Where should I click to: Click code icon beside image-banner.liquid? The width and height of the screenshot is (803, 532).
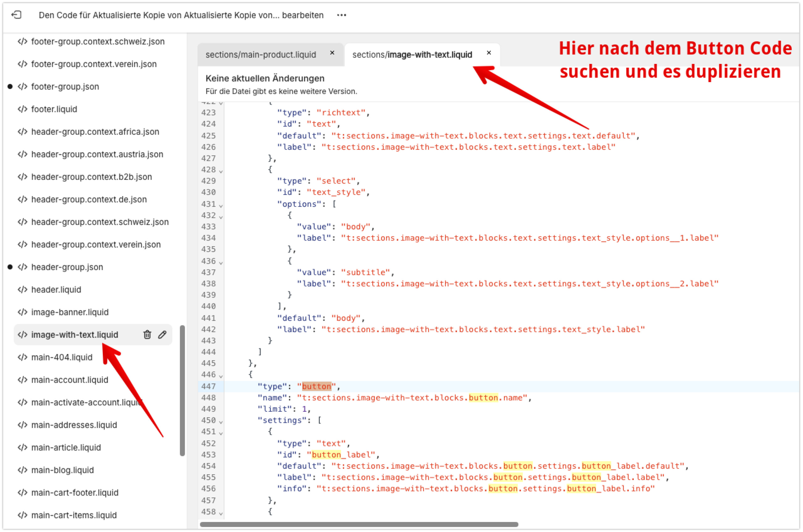(22, 312)
